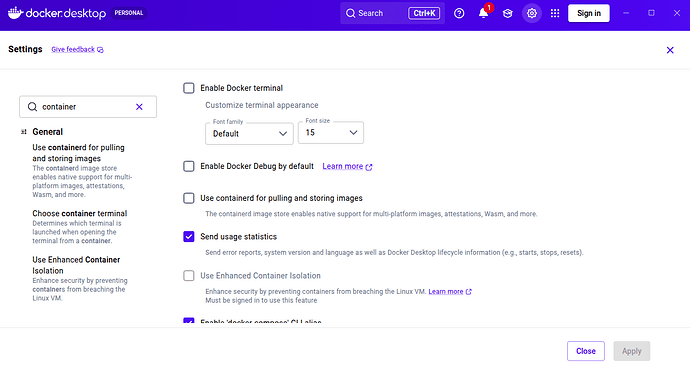Clear the container search text
The width and height of the screenshot is (690, 372).
click(x=139, y=107)
